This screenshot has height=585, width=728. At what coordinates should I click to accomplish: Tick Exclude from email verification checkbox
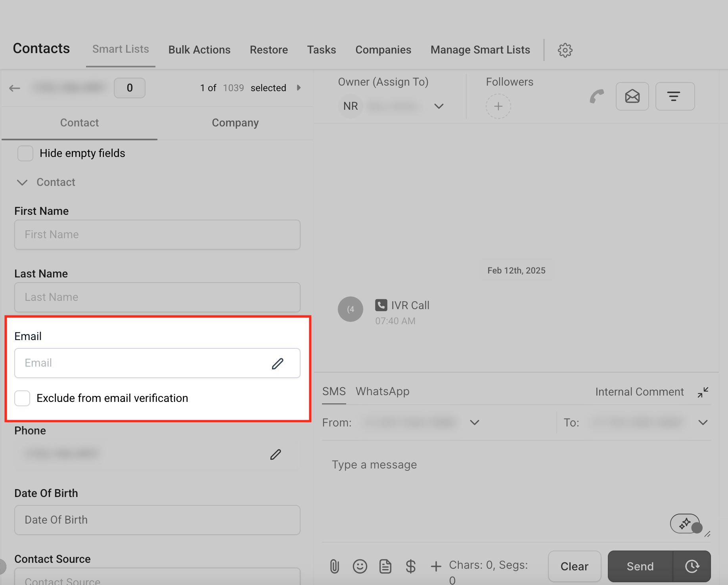pos(22,398)
